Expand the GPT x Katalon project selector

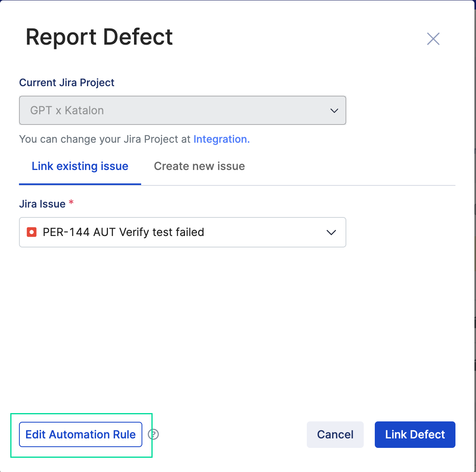coord(183,110)
